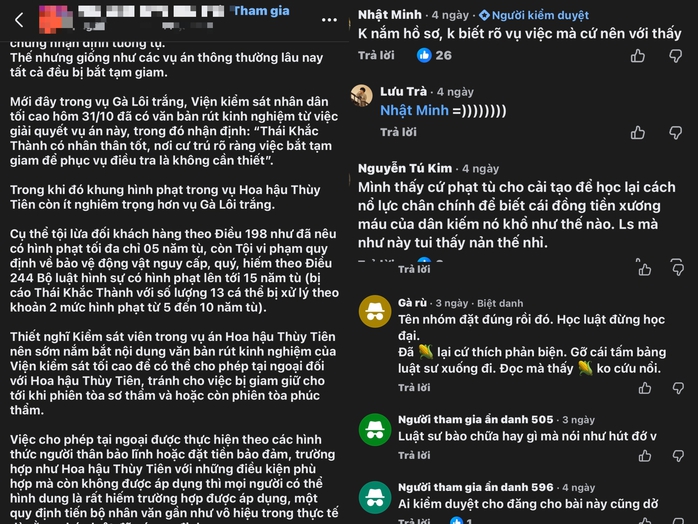698x524 pixels.
Task: Thumbs up Lưu Trà's reply
Action: point(638,133)
